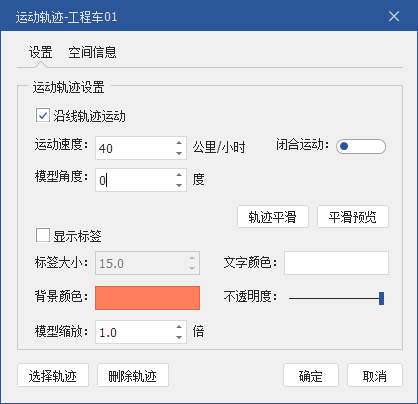Open the 文字颜色 white color swatch
The width and height of the screenshot is (418, 404).
(x=336, y=263)
